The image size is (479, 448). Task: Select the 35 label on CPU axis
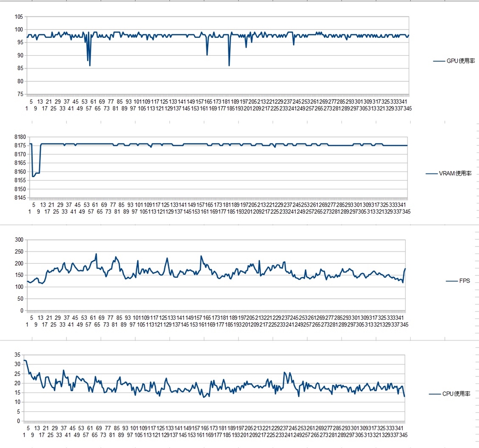tap(17, 354)
